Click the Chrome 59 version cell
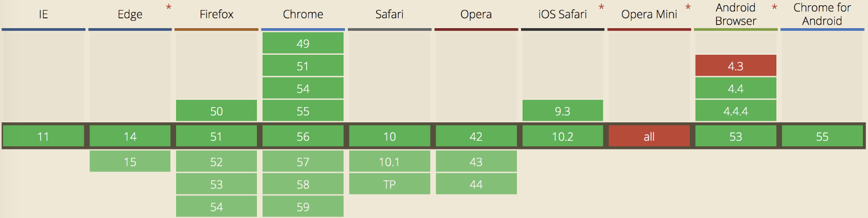The width and height of the screenshot is (868, 218). (x=303, y=207)
